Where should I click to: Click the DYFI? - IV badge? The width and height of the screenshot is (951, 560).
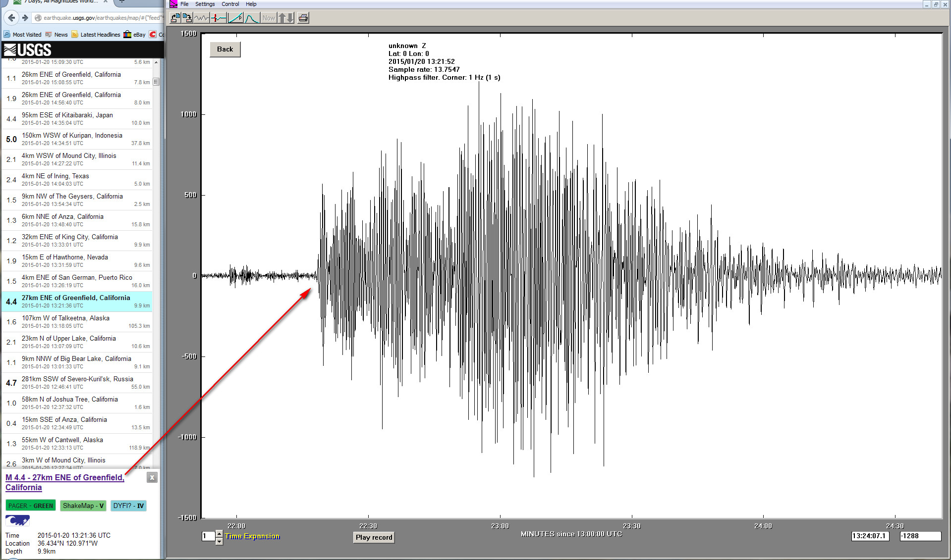click(128, 506)
